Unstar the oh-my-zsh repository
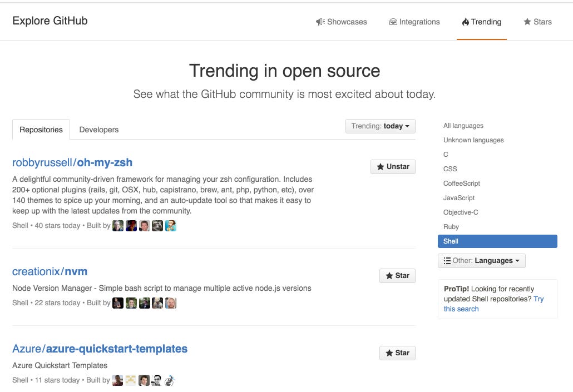Viewport: 573px width, 392px height. point(393,167)
